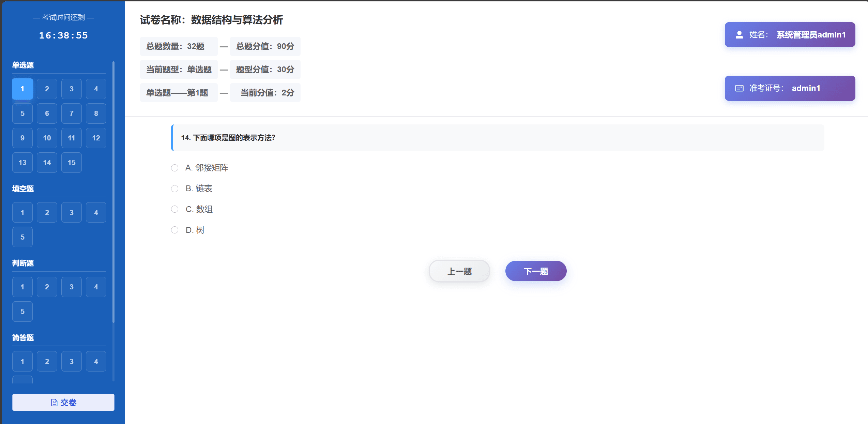Select option A 邻接矩阵 radio button
The image size is (868, 424).
(174, 168)
